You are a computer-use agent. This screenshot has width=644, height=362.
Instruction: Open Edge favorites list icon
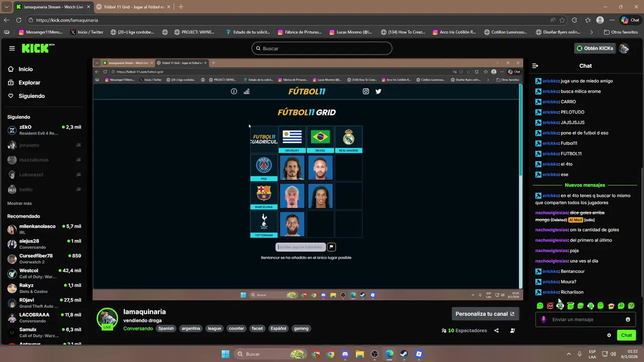pos(588,20)
